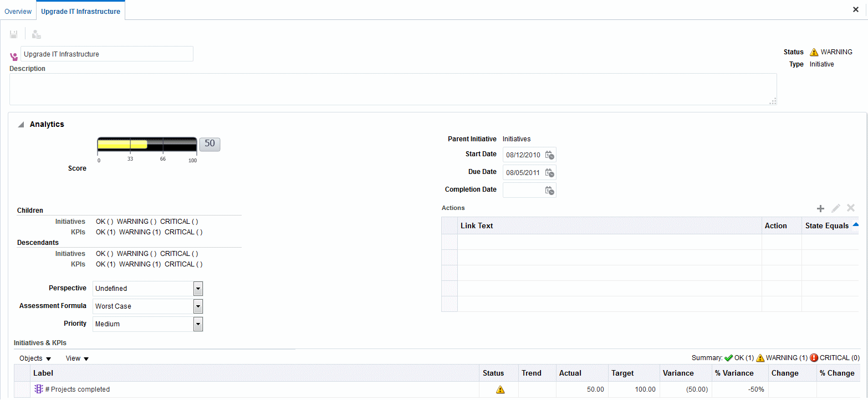
Task: Click the warning Status icon next to WARNING
Action: [x=814, y=52]
